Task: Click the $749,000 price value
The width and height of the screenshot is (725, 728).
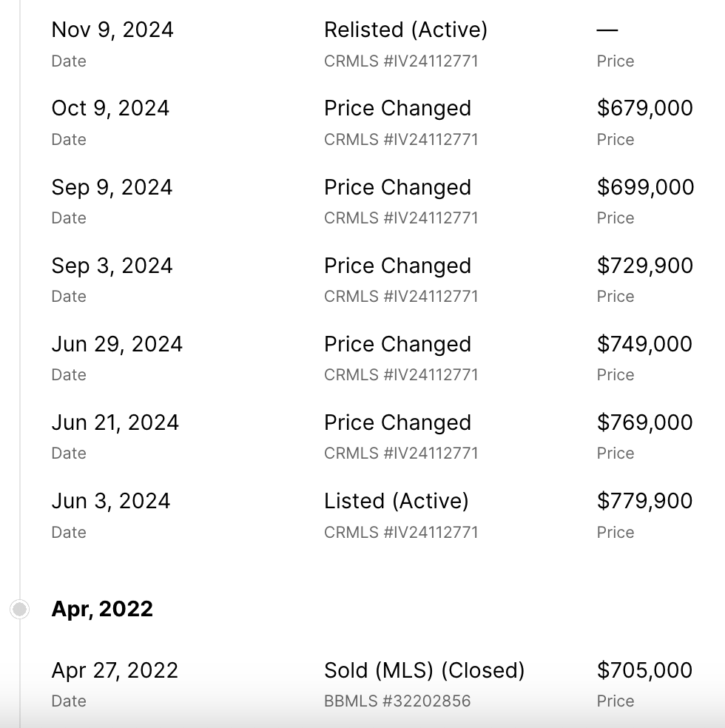Action: click(644, 344)
